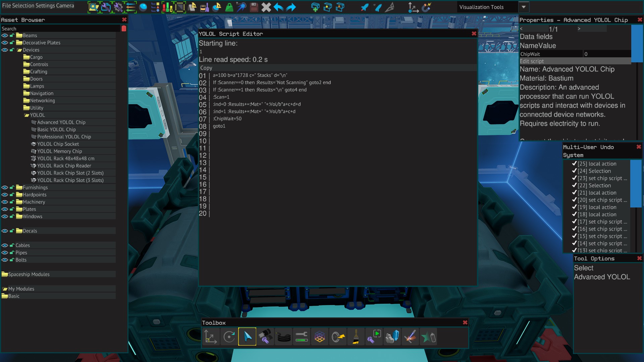Click the red floppy disk save icon
The height and width of the screenshot is (362, 644).
(254, 7)
